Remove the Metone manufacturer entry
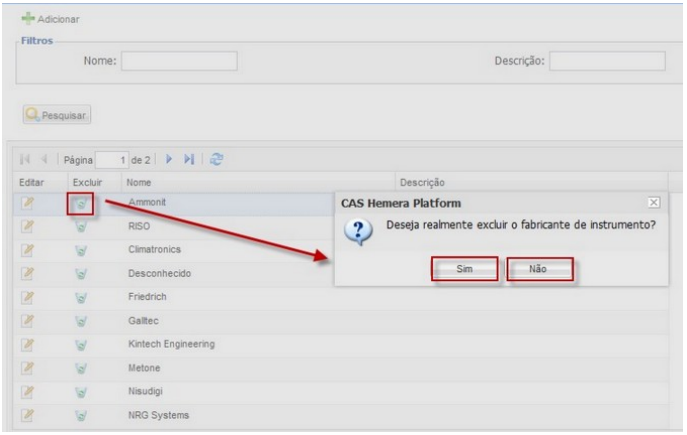The image size is (687, 435). tap(83, 368)
